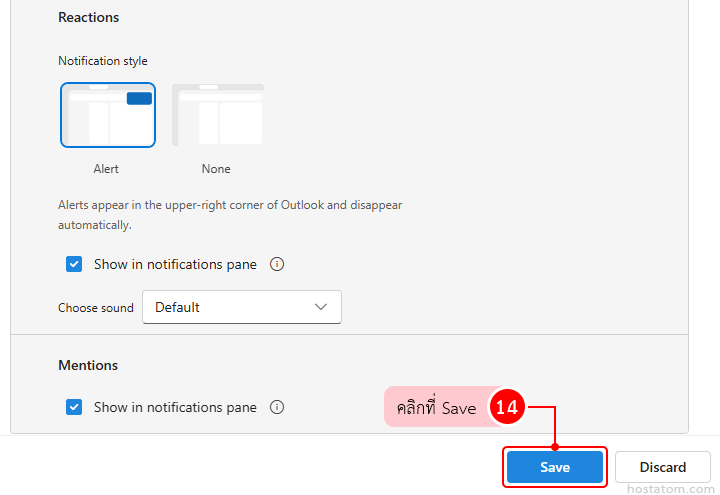The height and width of the screenshot is (495, 720).
Task: Click the None label under thumbnail
Action: (x=216, y=169)
